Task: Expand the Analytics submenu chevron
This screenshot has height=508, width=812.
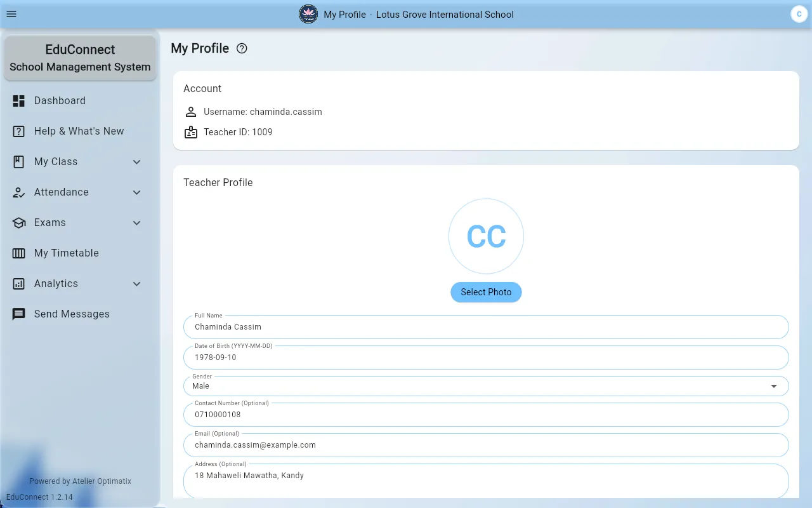Action: (x=136, y=283)
